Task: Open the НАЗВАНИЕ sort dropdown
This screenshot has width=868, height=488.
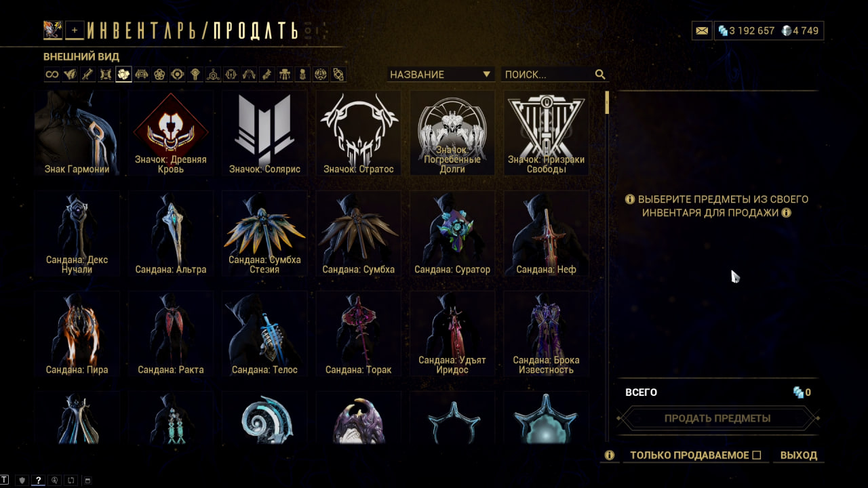Action: (440, 75)
